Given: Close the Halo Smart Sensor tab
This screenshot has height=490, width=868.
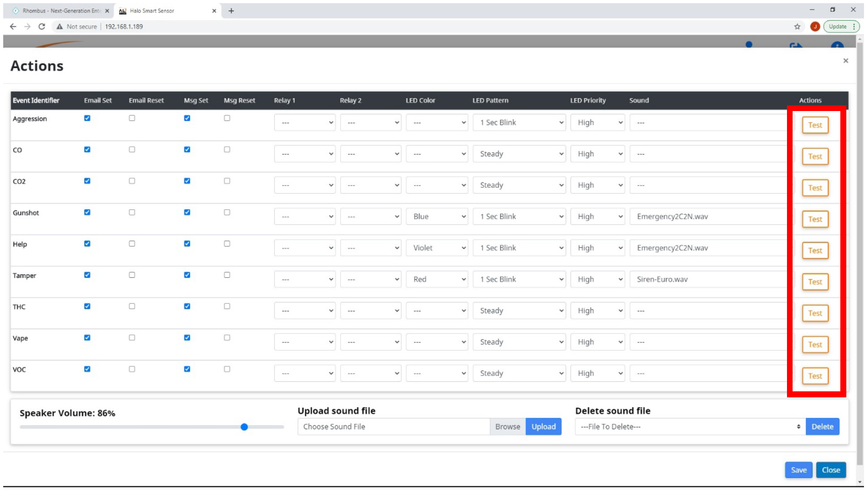Looking at the screenshot, I should [x=214, y=11].
